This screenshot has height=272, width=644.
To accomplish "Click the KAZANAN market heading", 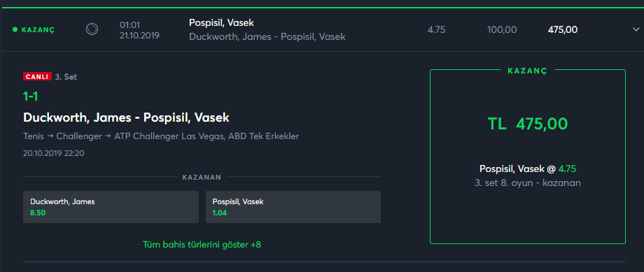I will [202, 177].
